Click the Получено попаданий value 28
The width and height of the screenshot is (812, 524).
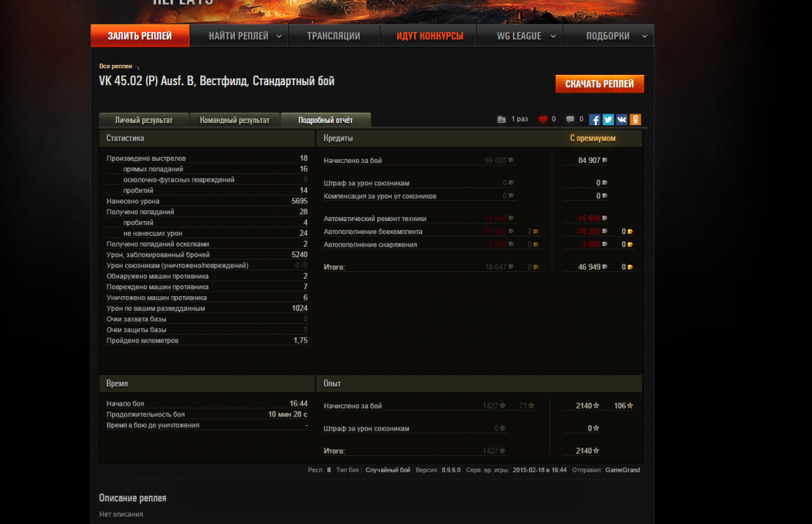(304, 212)
